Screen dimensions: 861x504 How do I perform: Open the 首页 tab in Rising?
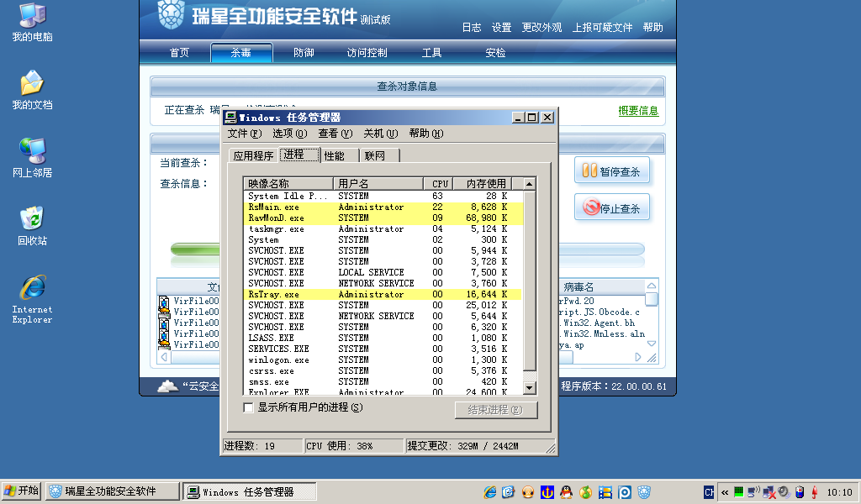pyautogui.click(x=180, y=53)
